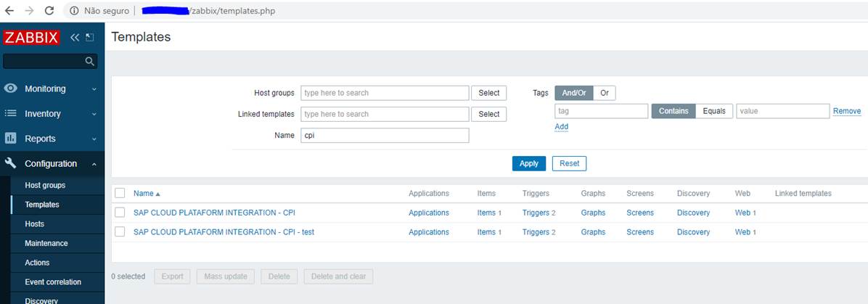Click the Delete button
Viewport: 868px width, 304px height.
tap(279, 276)
